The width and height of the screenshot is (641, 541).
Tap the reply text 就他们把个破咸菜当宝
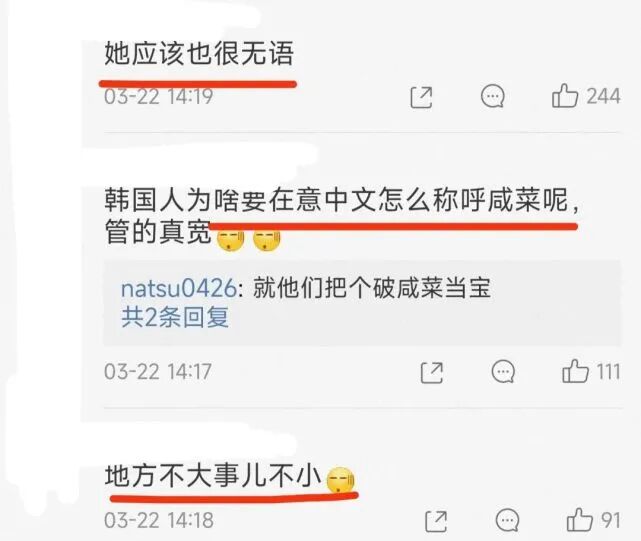[372, 288]
